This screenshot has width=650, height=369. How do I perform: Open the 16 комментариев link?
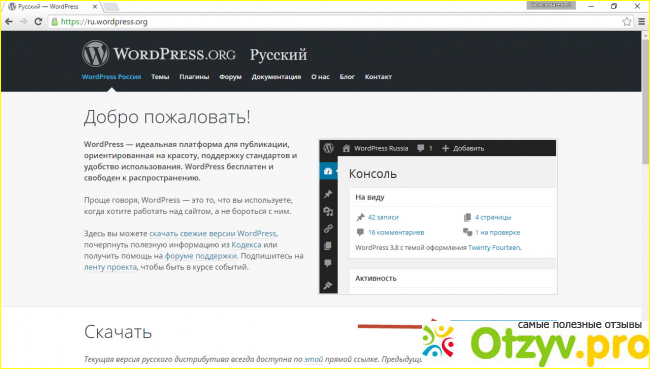click(x=396, y=233)
